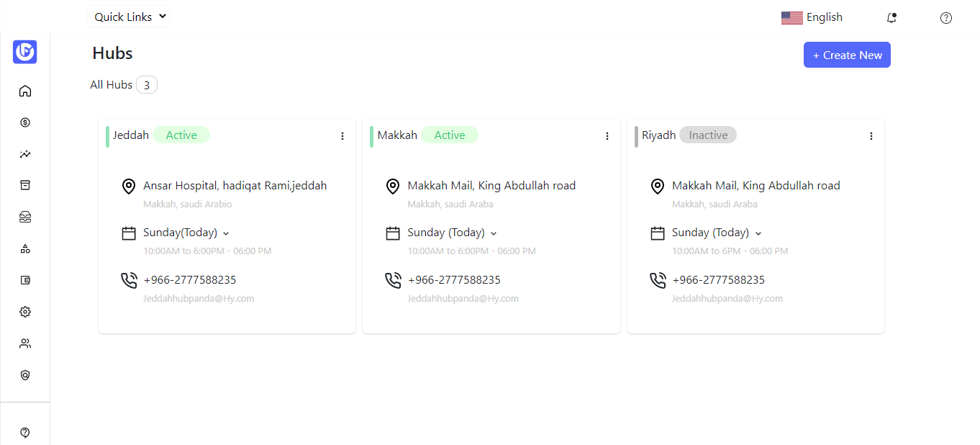Click the notifications bell icon
Viewport: 980px width, 445px height.
891,17
